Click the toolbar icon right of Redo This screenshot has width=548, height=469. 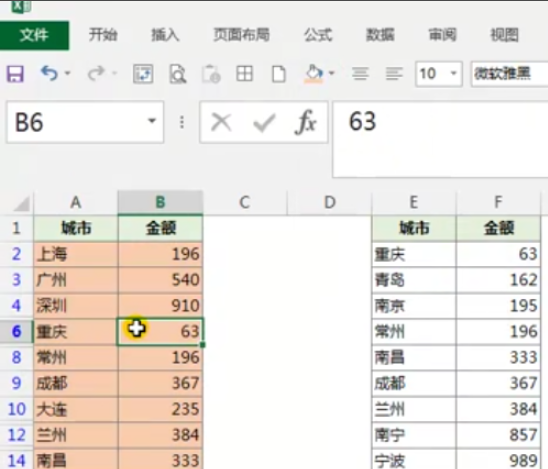[x=143, y=74]
